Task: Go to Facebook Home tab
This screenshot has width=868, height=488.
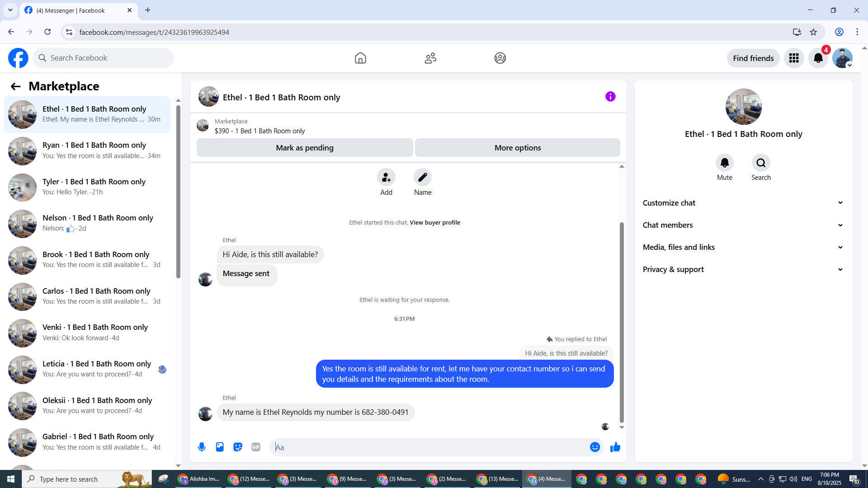Action: (x=360, y=58)
